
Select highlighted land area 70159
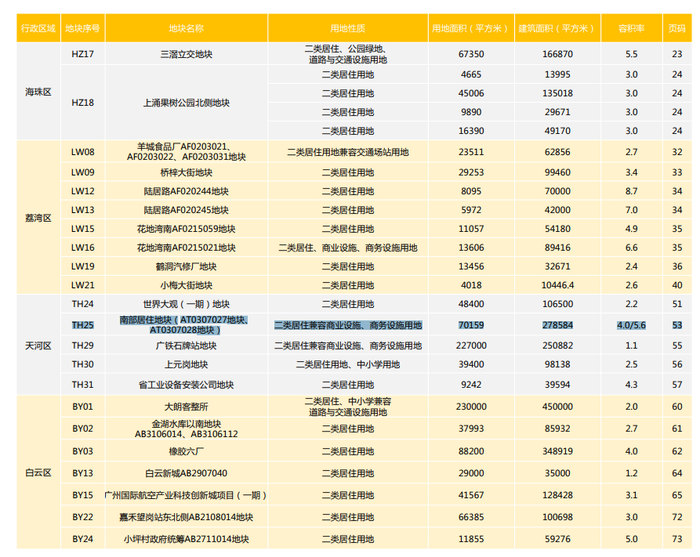tap(471, 325)
